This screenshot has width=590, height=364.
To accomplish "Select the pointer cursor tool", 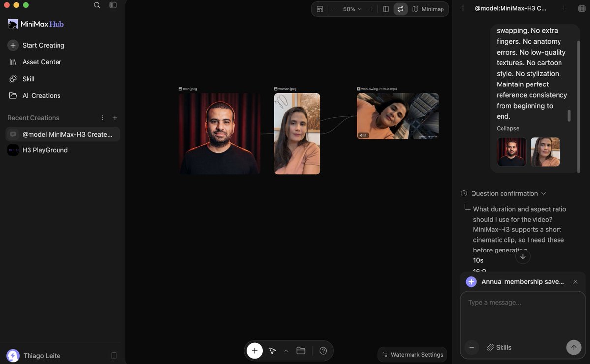I will coord(272,351).
